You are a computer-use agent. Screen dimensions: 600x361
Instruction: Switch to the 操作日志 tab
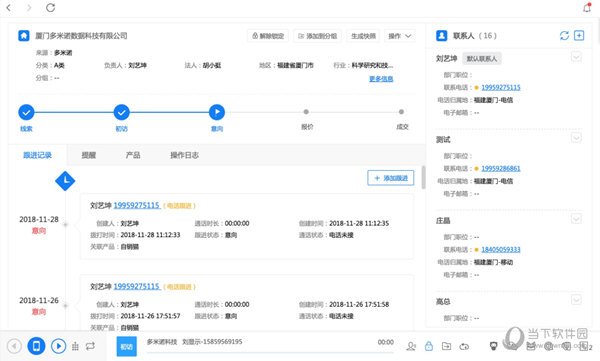click(x=184, y=155)
